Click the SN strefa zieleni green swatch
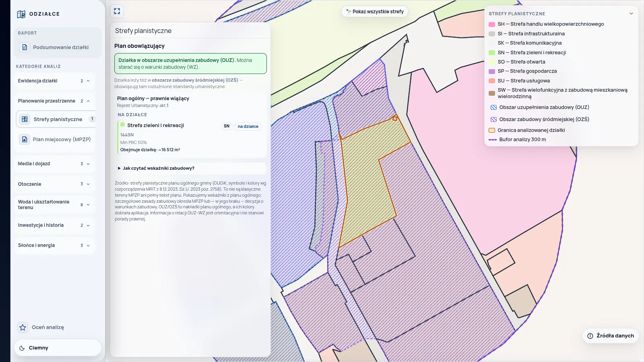The height and width of the screenshot is (362, 644). (492, 53)
